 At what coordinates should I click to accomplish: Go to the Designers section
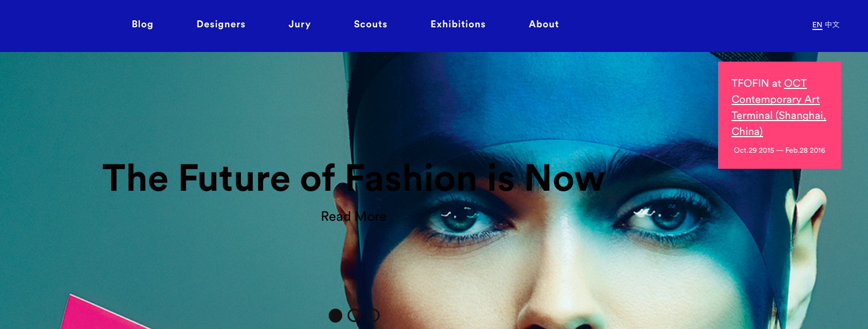click(x=221, y=24)
